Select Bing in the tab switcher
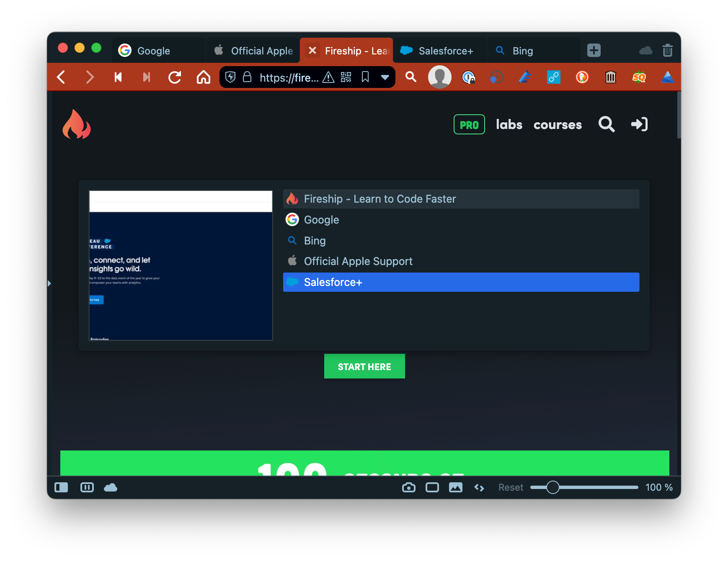This screenshot has height=561, width=728. click(461, 241)
